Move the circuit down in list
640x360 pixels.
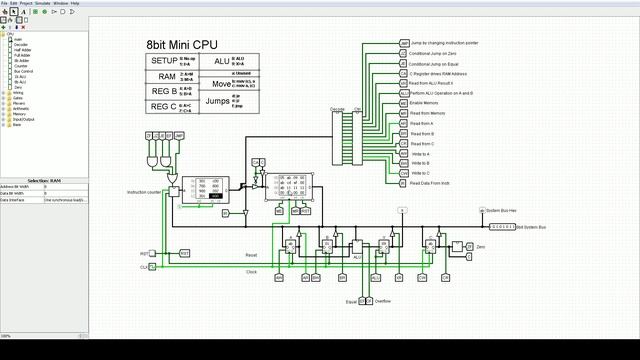16,27
